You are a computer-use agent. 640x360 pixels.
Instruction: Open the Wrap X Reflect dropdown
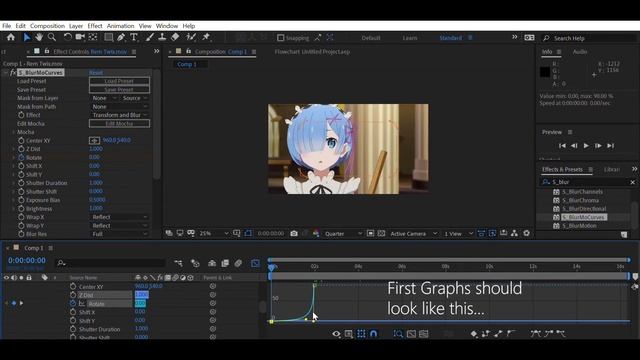click(x=119, y=217)
